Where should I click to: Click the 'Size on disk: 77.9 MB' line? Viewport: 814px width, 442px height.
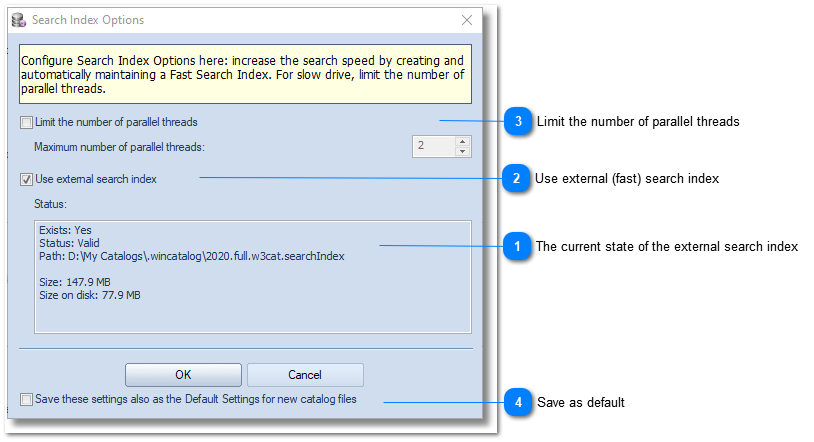click(90, 295)
